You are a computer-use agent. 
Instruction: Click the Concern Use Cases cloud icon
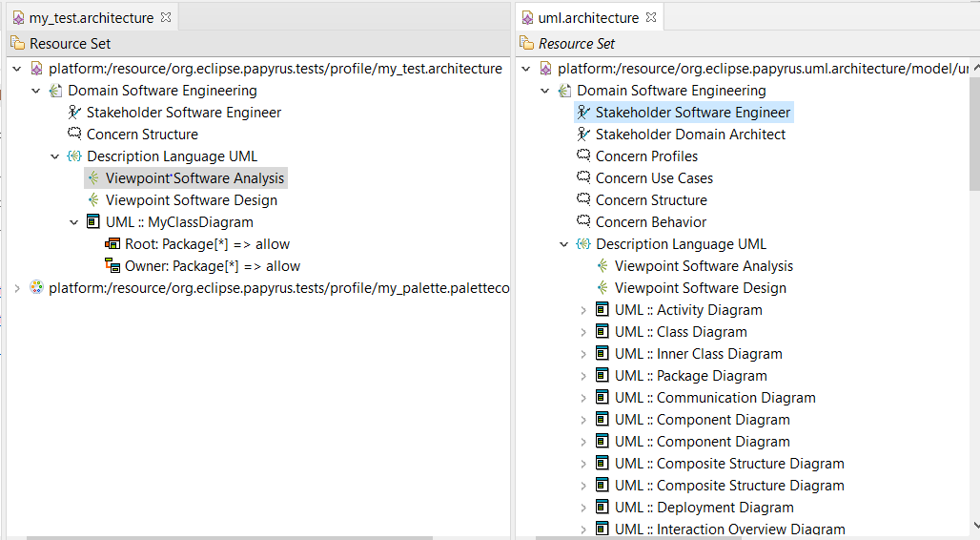[x=583, y=177]
